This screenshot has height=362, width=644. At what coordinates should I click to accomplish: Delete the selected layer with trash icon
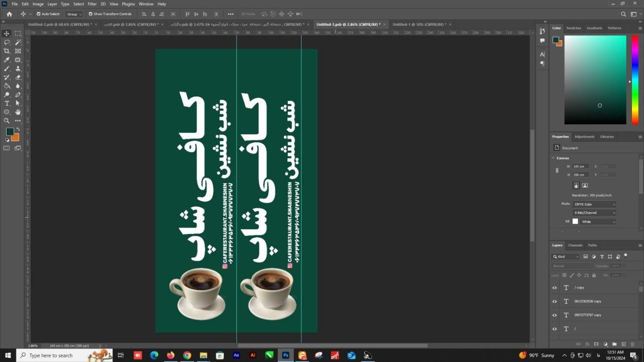click(632, 344)
